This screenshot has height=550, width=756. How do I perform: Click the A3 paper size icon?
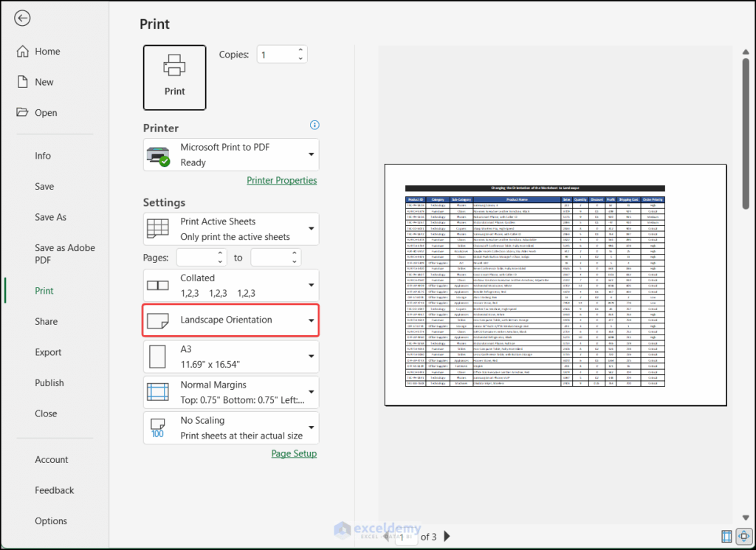158,357
